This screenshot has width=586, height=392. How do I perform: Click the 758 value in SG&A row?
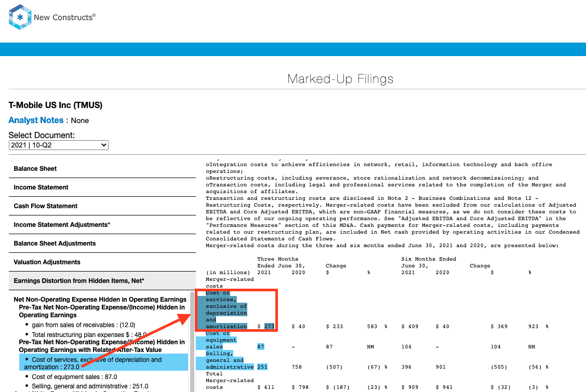coord(297,367)
